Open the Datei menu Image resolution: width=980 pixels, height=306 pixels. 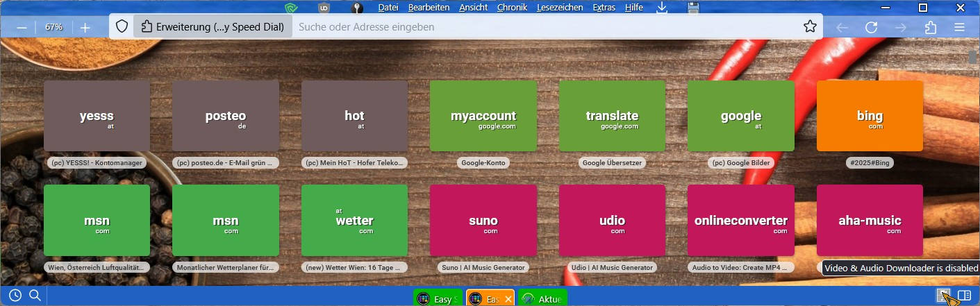pyautogui.click(x=388, y=8)
